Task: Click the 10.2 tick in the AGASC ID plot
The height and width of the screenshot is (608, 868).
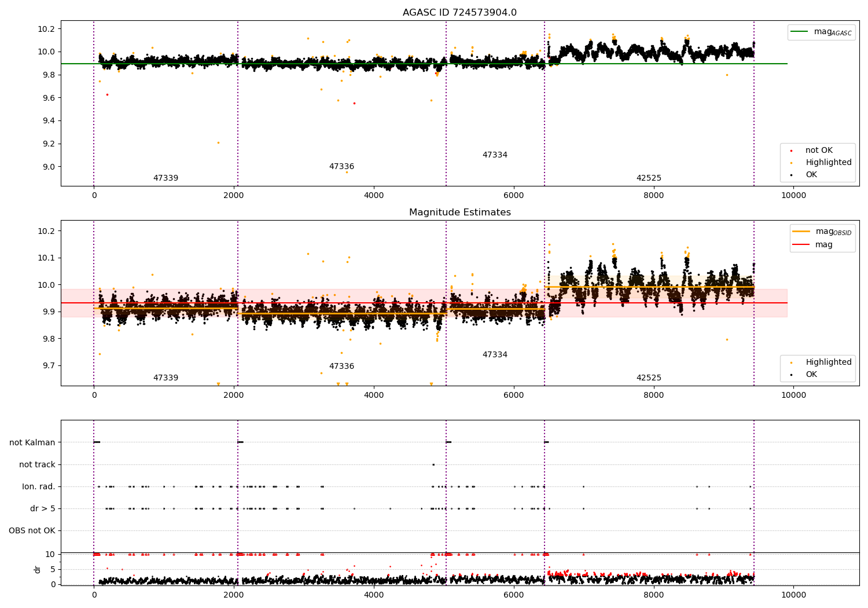Action: point(46,29)
